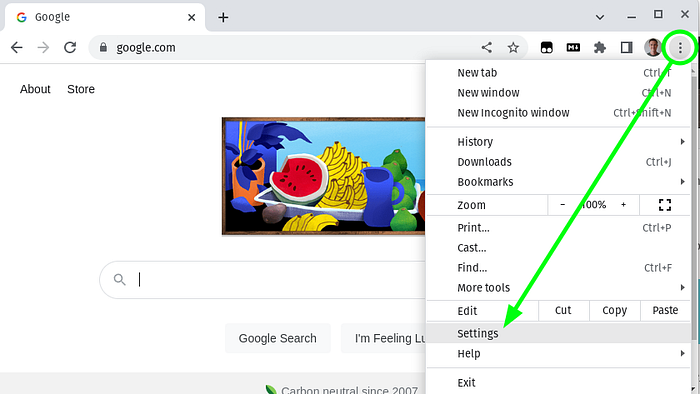Viewport: 700px width, 394px height.
Task: Bookmark this page with the star icon
Action: tap(513, 47)
